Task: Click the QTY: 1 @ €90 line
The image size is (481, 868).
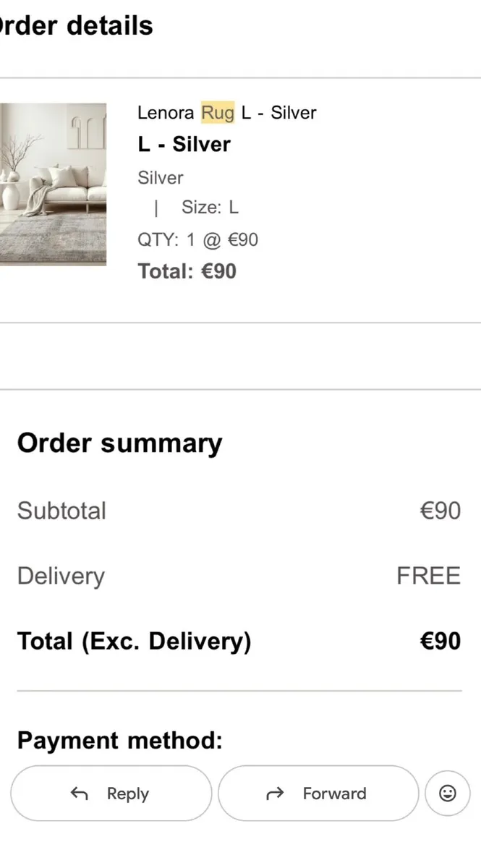Action: pos(197,239)
